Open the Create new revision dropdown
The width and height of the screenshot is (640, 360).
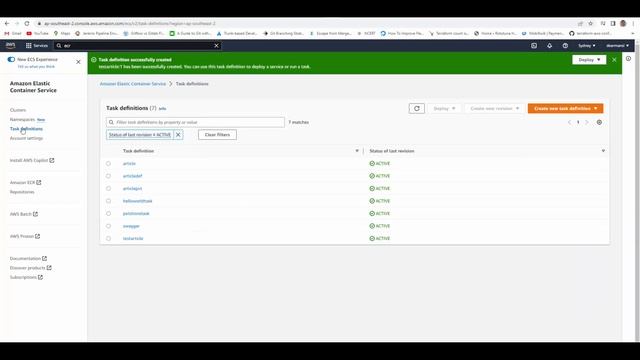click(494, 109)
